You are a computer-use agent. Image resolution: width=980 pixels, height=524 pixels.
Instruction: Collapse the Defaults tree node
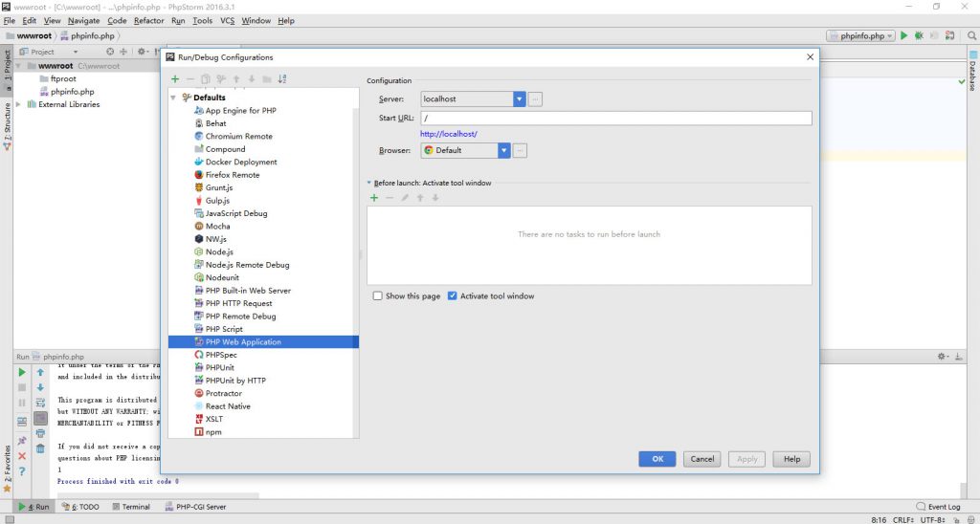(x=174, y=98)
